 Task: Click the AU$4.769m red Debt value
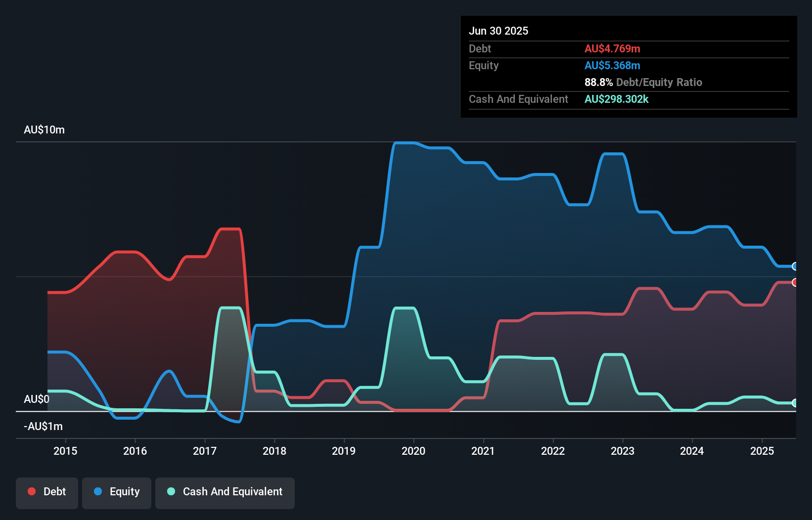coord(612,48)
